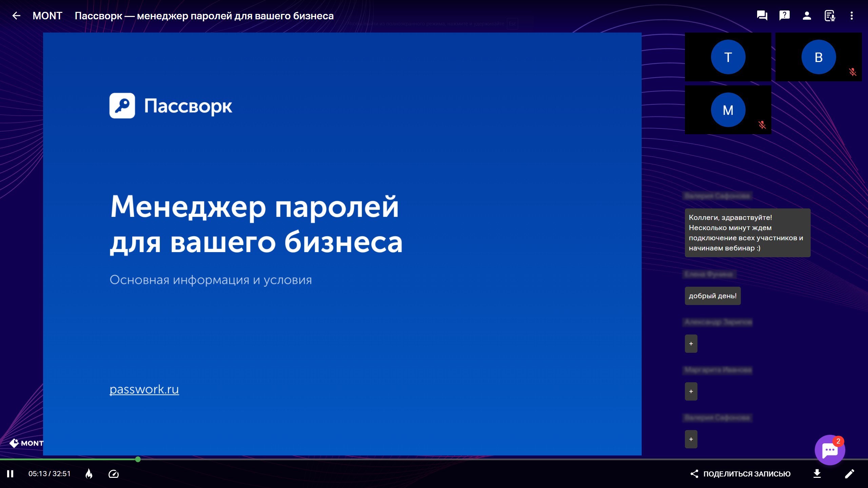Go back using the arrow icon
Screen dimensions: 868x488
(x=16, y=16)
